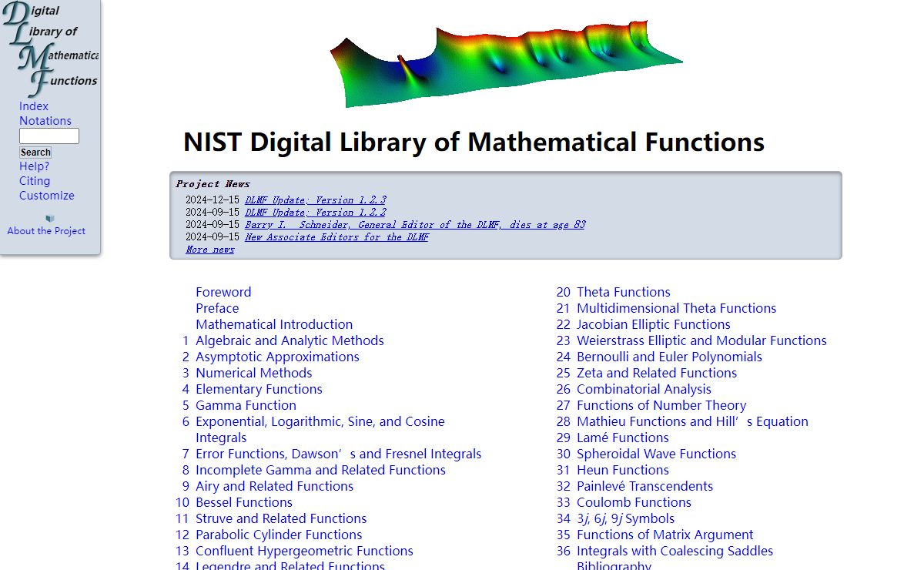This screenshot has width=924, height=570.
Task: Click the Search button
Action: 35,153
